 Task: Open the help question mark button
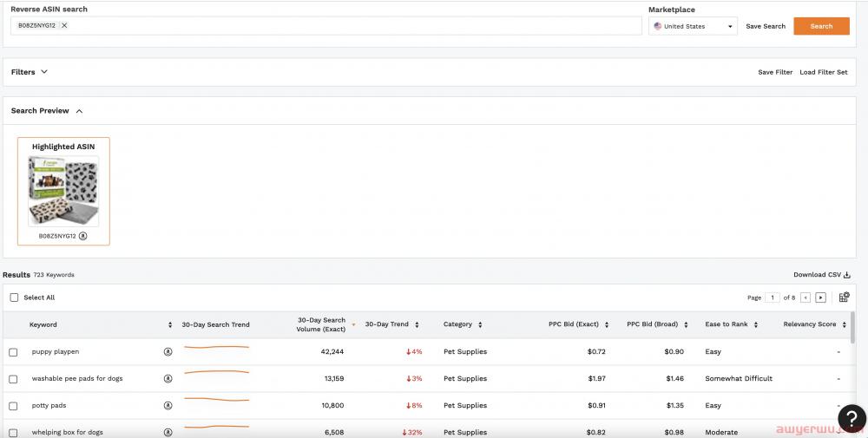pyautogui.click(x=852, y=419)
